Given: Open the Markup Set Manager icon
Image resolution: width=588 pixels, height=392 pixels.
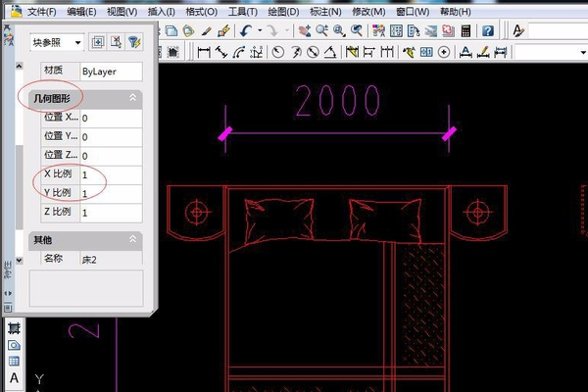Looking at the screenshot, I should point(448,30).
